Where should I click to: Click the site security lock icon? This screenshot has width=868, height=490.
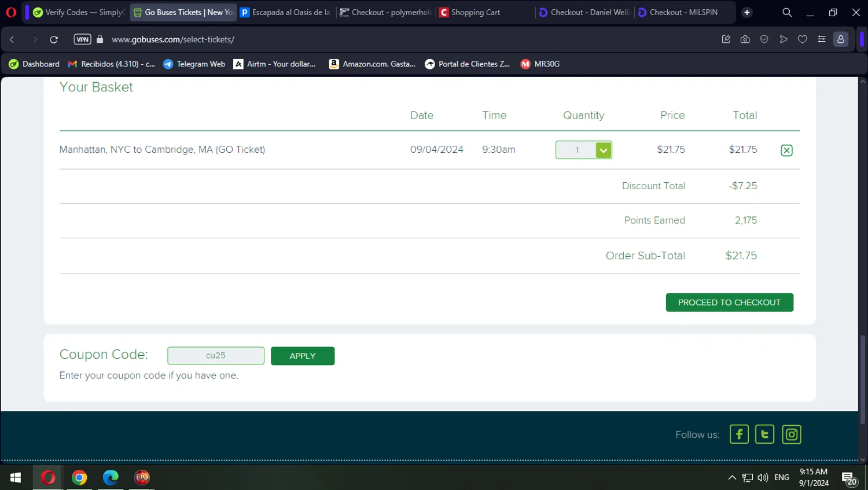point(100,39)
